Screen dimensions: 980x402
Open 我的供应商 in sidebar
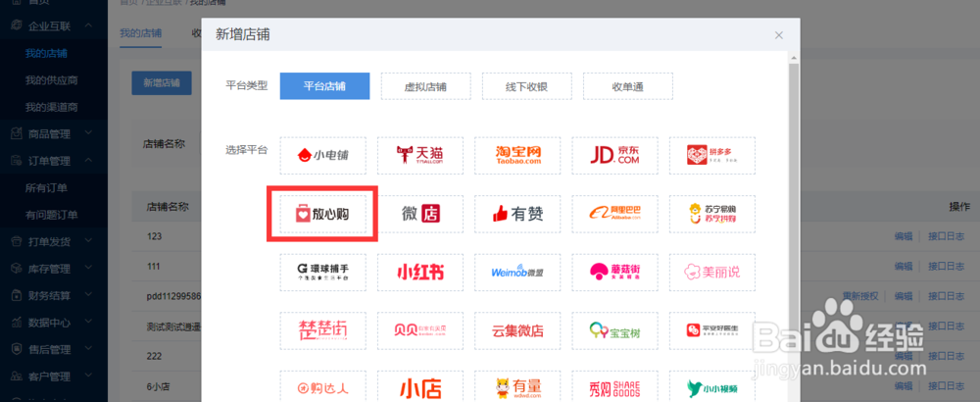[x=51, y=80]
